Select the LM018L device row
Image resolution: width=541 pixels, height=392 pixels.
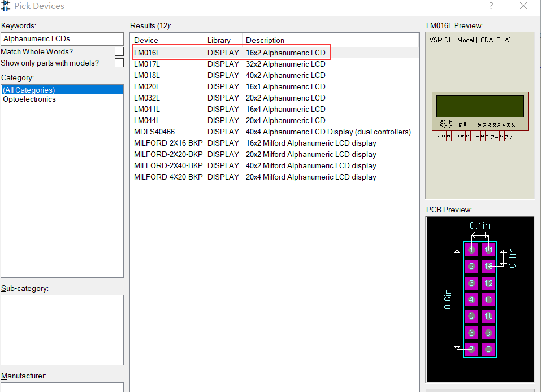click(x=275, y=76)
